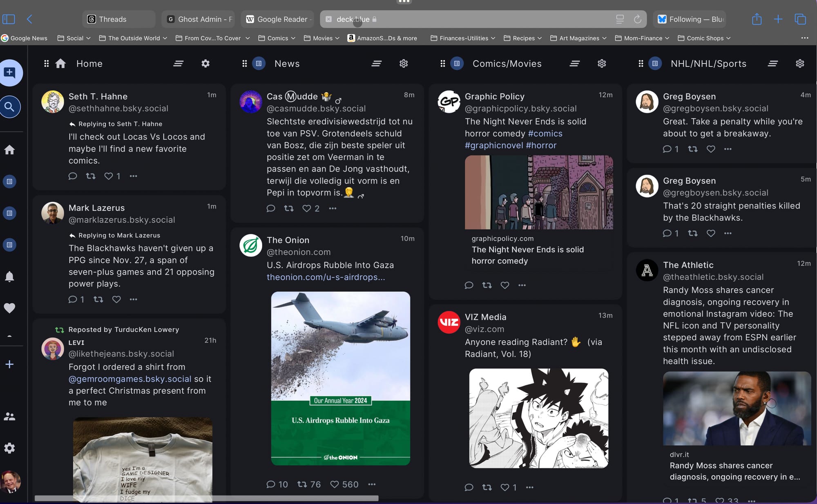The width and height of the screenshot is (817, 504).
Task: Click the Safari share button
Action: 757,19
